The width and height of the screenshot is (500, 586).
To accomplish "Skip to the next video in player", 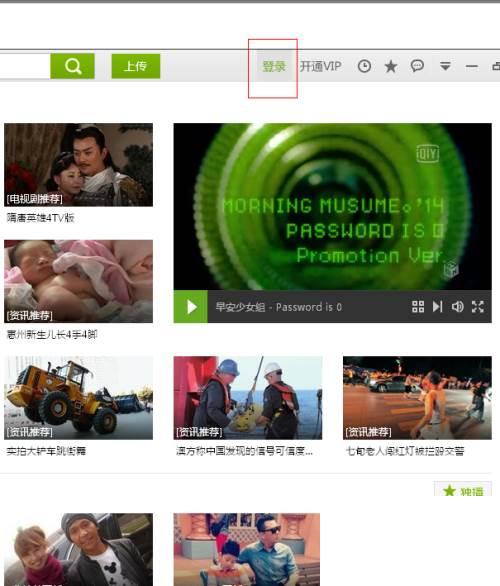I will coord(438,307).
